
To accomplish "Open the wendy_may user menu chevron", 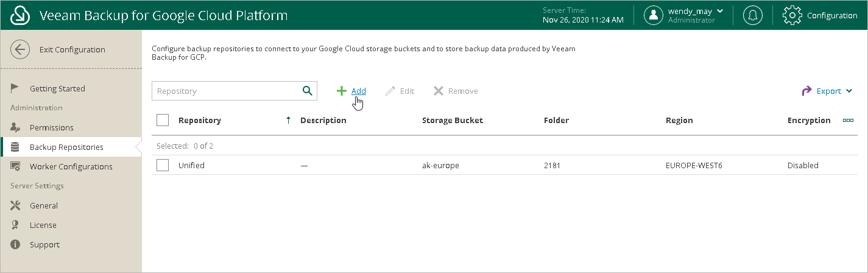I will tap(721, 11).
